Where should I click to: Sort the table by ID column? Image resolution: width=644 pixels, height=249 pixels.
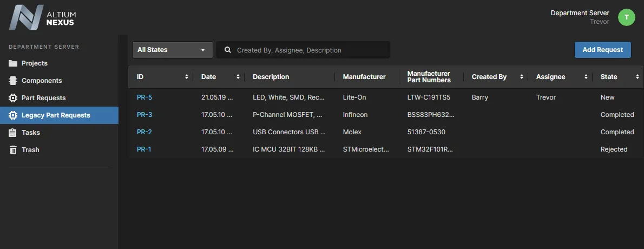coord(187,77)
